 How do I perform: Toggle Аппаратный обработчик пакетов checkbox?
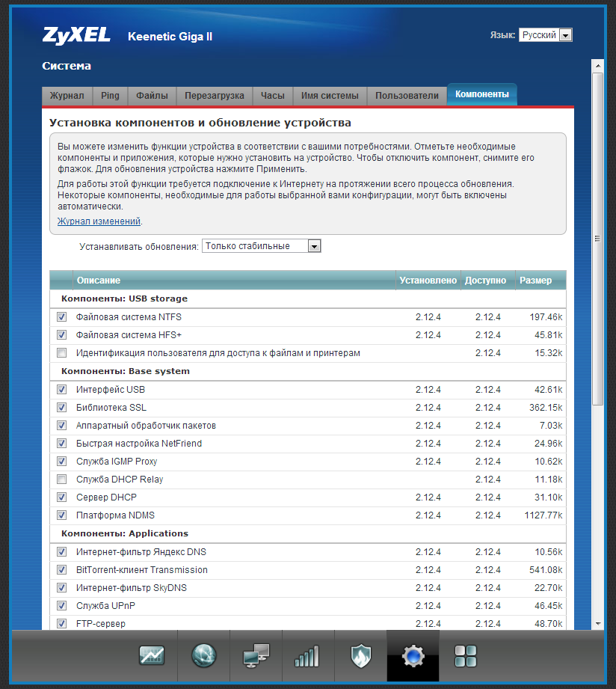pos(61,426)
